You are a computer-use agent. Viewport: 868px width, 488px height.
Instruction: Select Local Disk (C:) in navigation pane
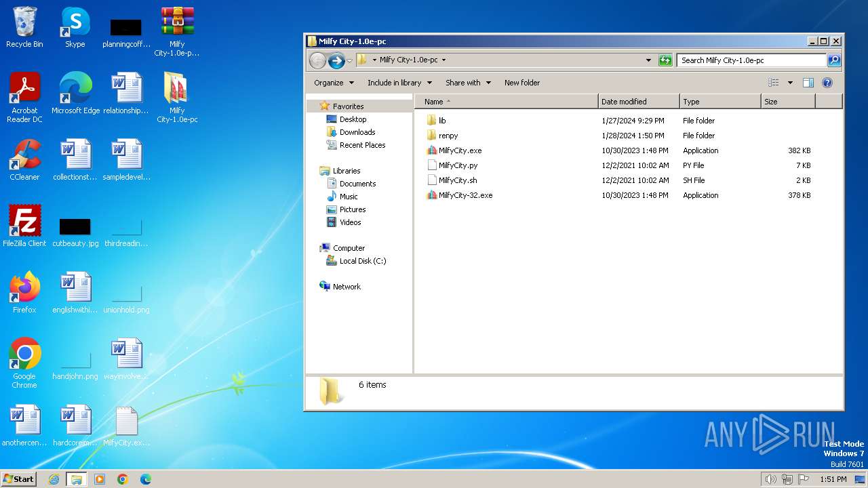pyautogui.click(x=362, y=261)
